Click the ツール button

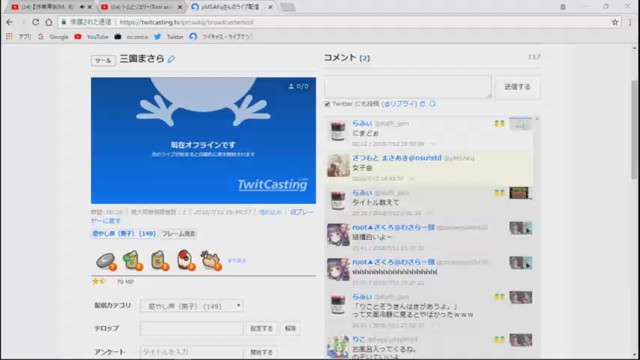pyautogui.click(x=103, y=60)
